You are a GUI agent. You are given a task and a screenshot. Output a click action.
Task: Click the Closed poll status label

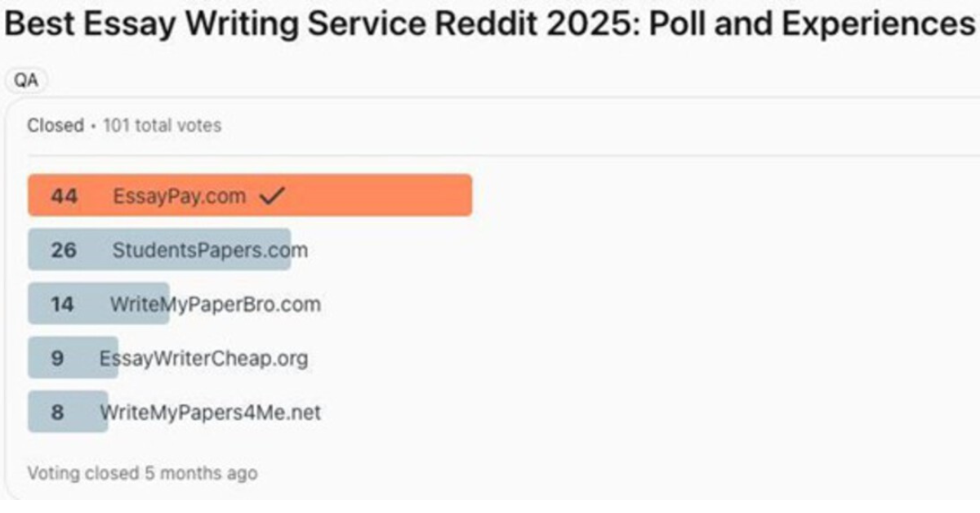[56, 126]
